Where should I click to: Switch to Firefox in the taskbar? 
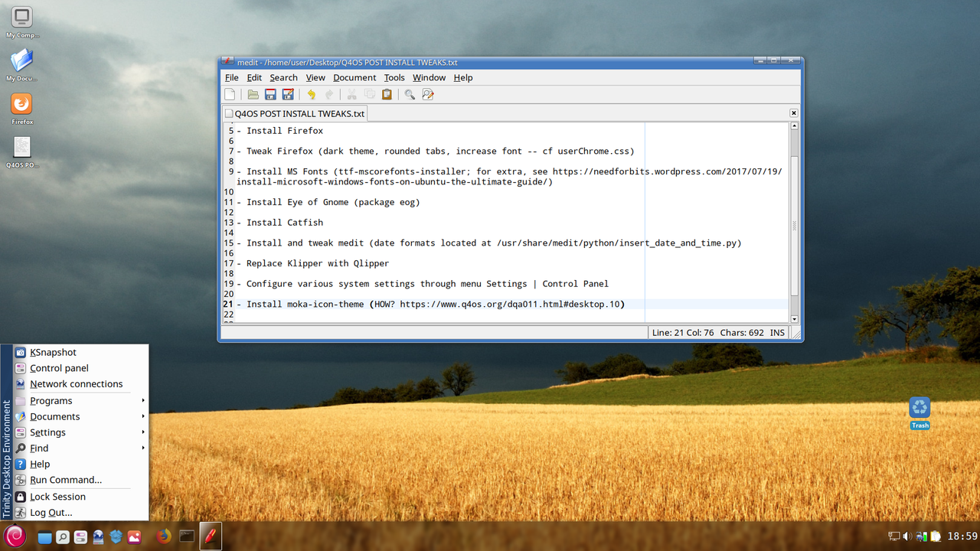pyautogui.click(x=163, y=536)
